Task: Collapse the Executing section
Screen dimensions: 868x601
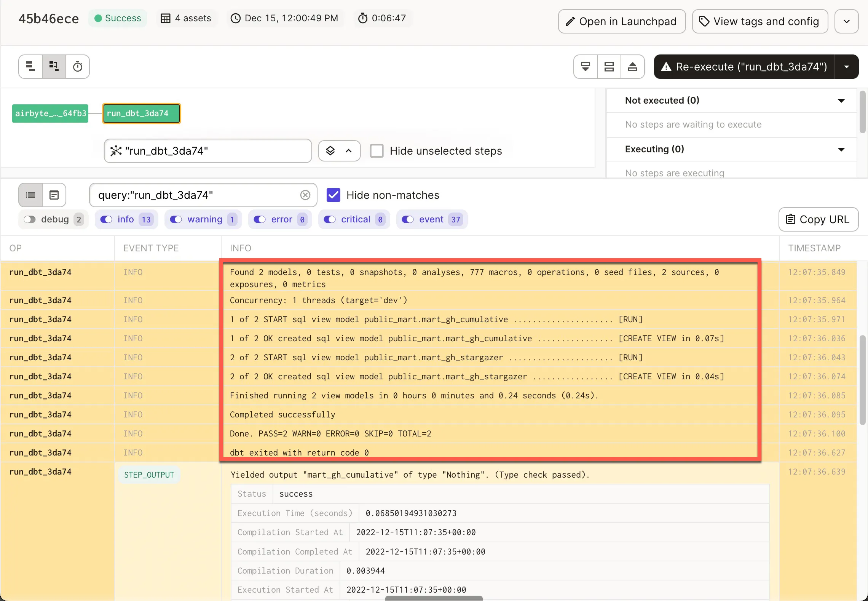Action: click(841, 149)
